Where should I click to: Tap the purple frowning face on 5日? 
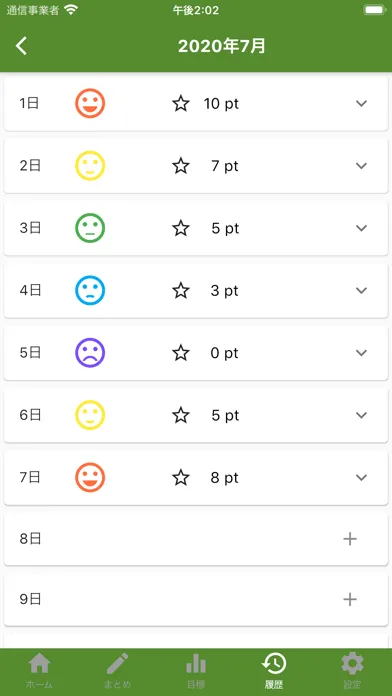(x=90, y=353)
